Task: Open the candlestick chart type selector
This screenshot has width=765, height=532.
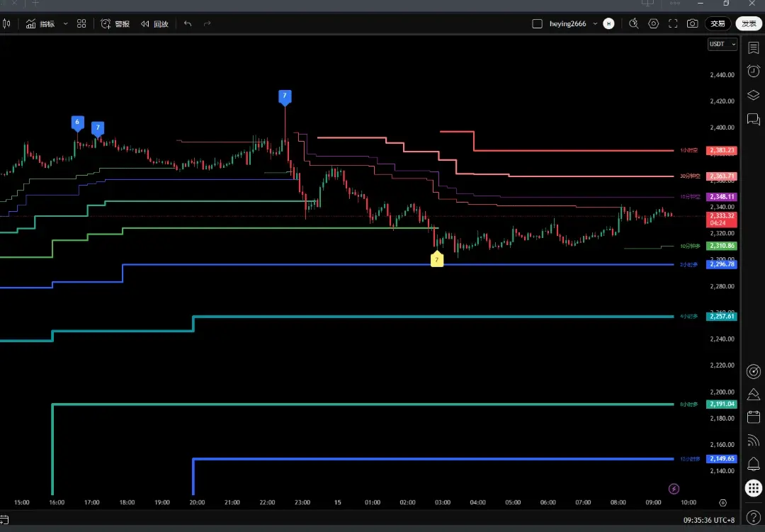Action: click(x=7, y=23)
